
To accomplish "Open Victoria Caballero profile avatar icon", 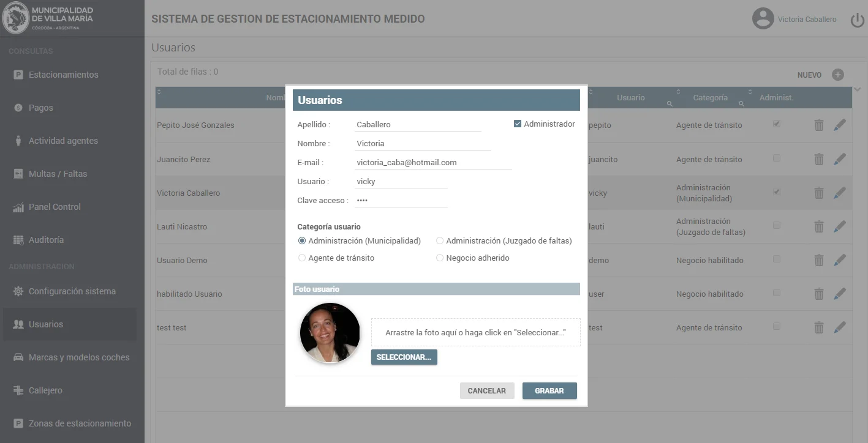I will click(763, 19).
